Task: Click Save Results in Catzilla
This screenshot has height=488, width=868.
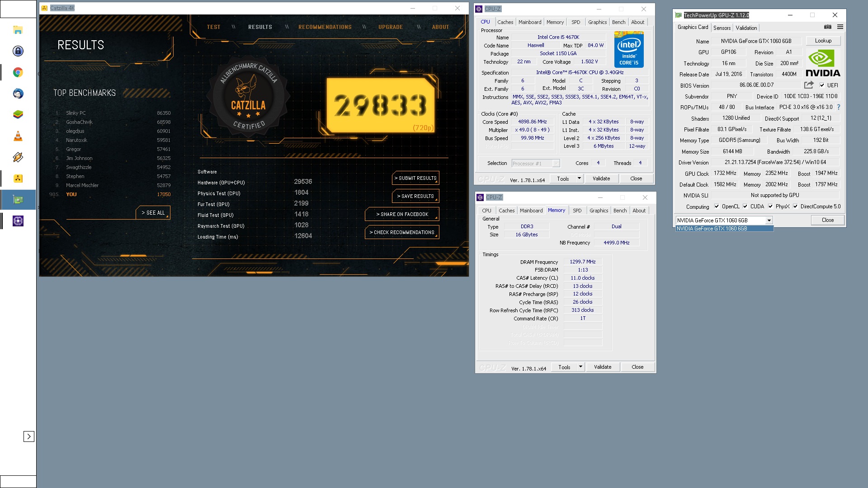Action: coord(415,196)
